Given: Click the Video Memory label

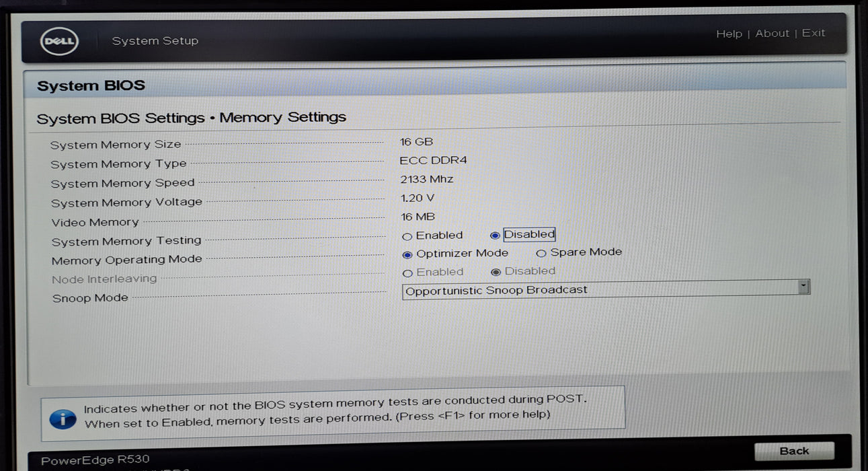Looking at the screenshot, I should click(95, 222).
